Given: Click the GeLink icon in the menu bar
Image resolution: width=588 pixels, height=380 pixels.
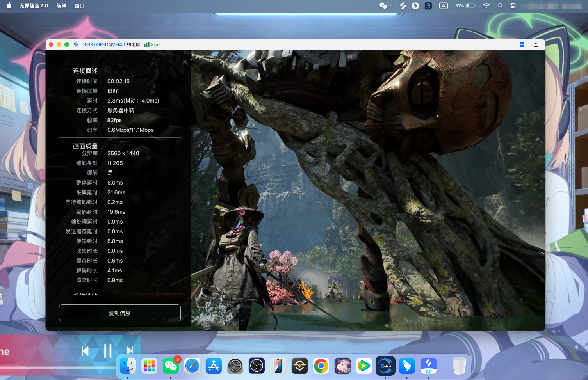Looking at the screenshot, I should 428,5.
